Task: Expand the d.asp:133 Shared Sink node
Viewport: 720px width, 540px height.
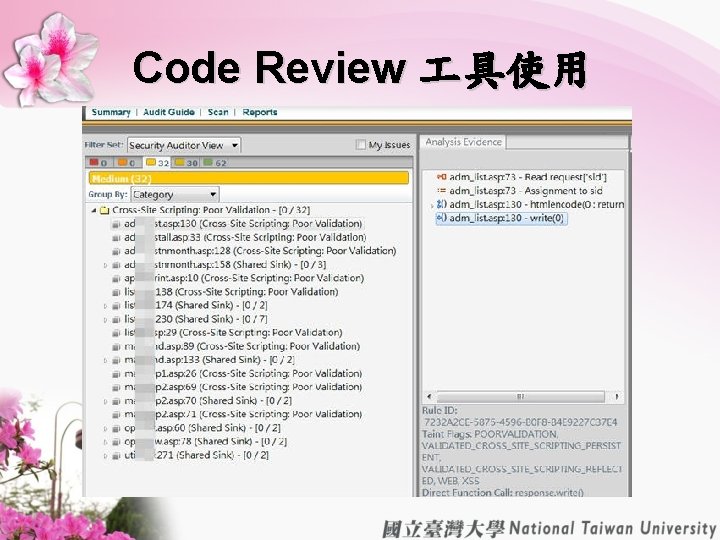Action: pos(105,360)
